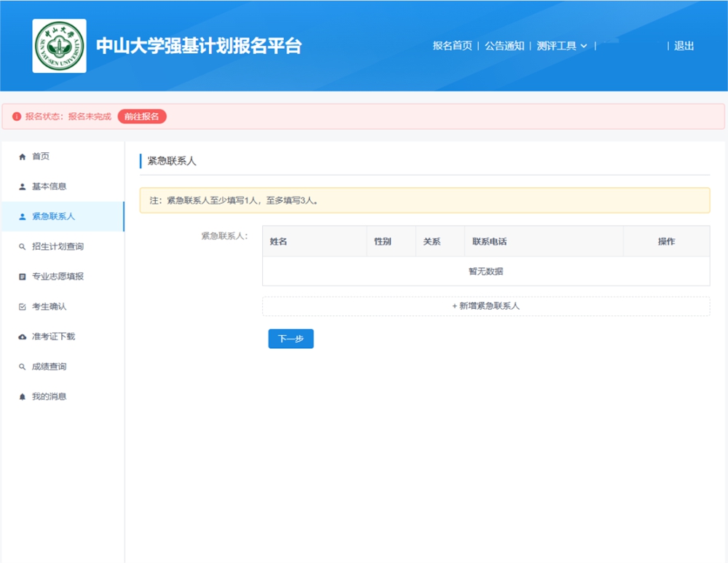Click the warning icon in status bar
This screenshot has height=563, width=728.
tap(17, 117)
